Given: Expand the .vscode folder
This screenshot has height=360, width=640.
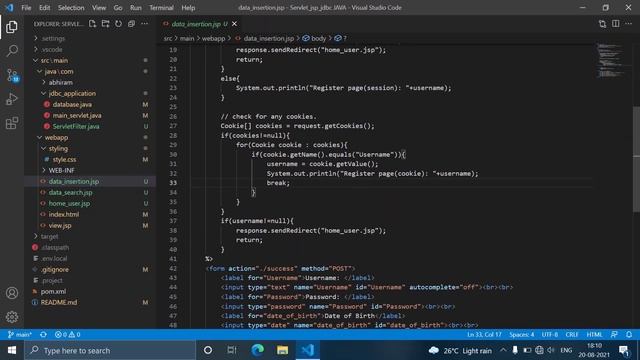Looking at the screenshot, I should [x=50, y=49].
